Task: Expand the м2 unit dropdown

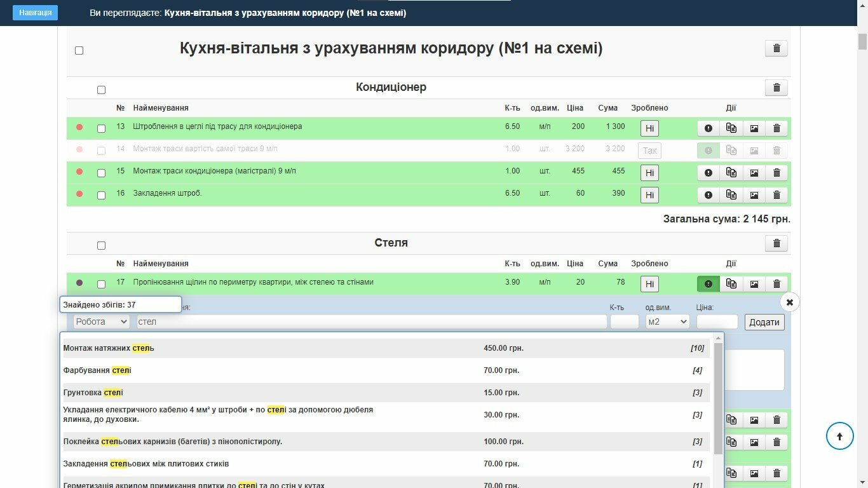Action: click(667, 322)
